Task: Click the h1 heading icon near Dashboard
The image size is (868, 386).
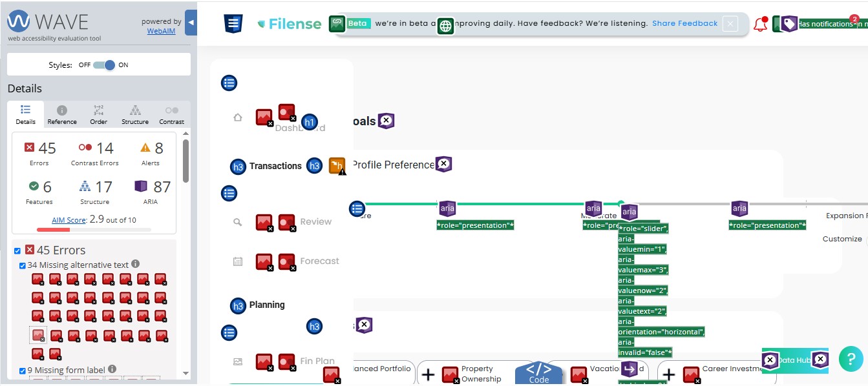Action: [x=310, y=122]
